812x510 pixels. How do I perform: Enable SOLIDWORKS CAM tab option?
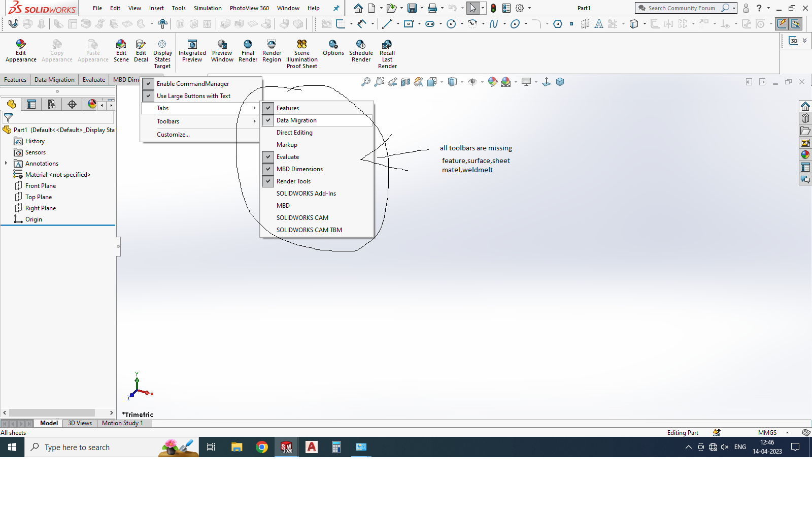point(317,218)
